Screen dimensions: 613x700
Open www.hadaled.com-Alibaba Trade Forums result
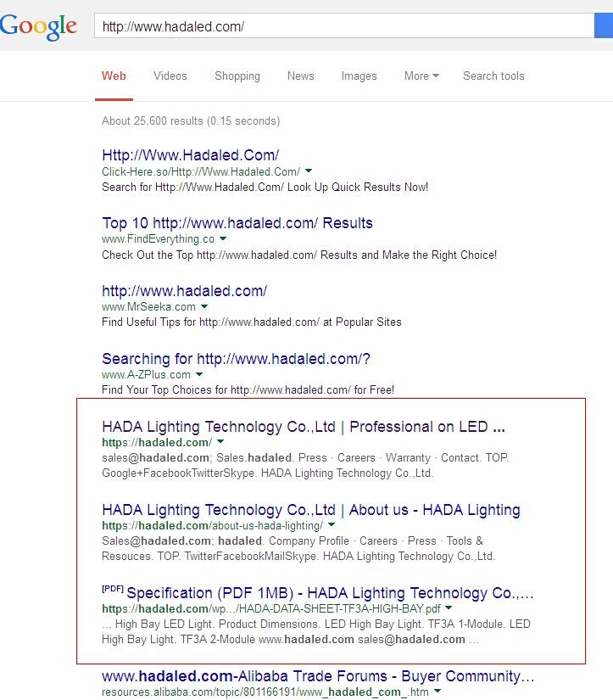coord(318,676)
